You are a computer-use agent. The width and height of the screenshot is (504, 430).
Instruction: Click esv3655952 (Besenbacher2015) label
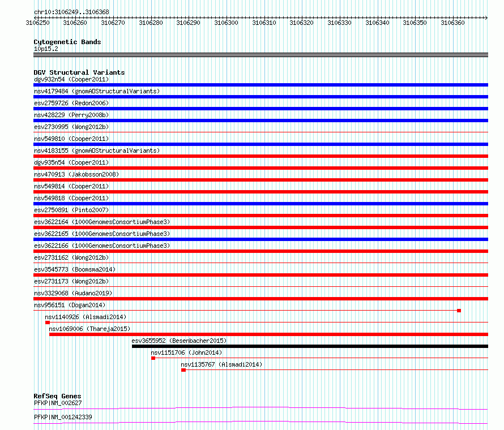pos(179,341)
